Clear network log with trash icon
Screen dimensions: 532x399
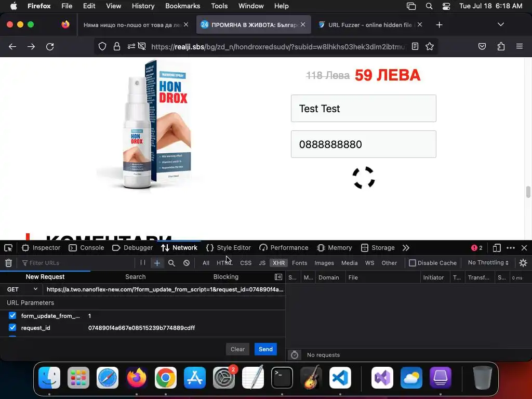tap(8, 263)
